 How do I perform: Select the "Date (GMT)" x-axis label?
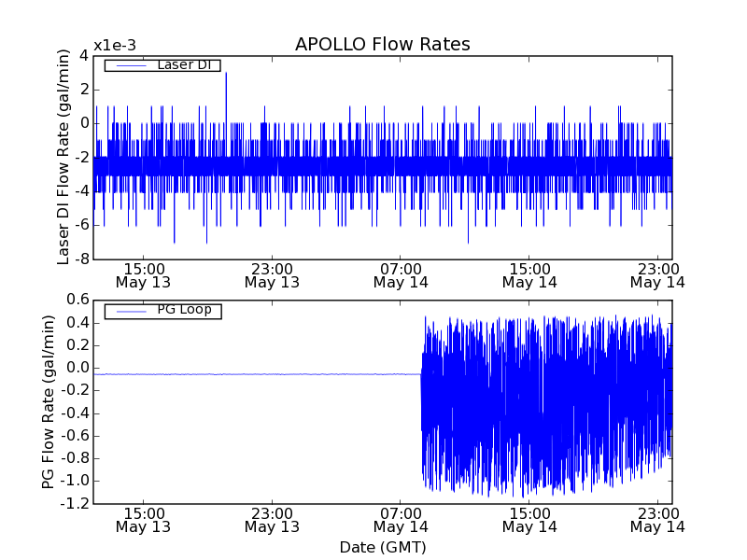point(382,547)
